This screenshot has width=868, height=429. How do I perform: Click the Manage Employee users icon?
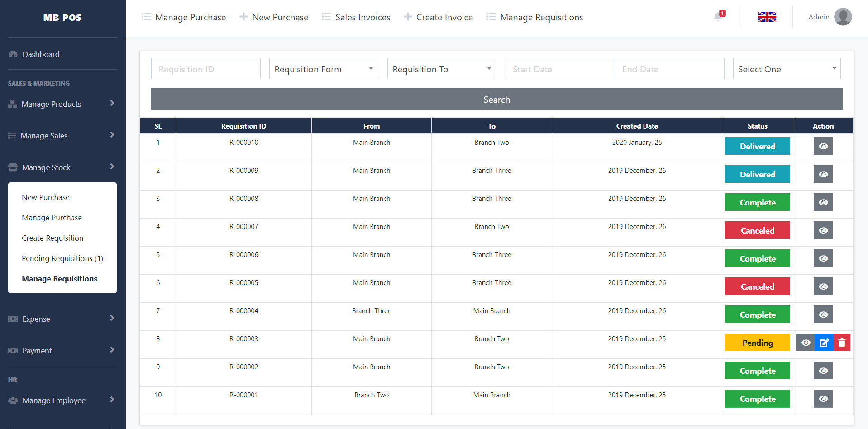pos(13,400)
